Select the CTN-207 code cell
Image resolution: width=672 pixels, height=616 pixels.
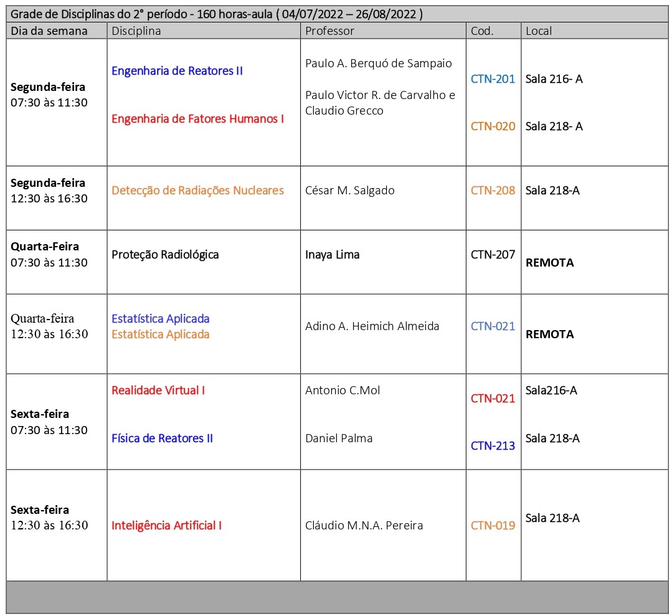point(493,254)
